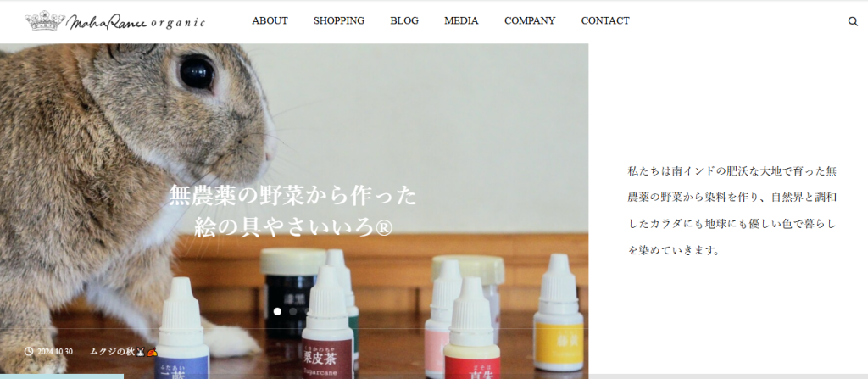Click the intro paragraph about 南インド
The image size is (868, 379).
[x=732, y=210]
